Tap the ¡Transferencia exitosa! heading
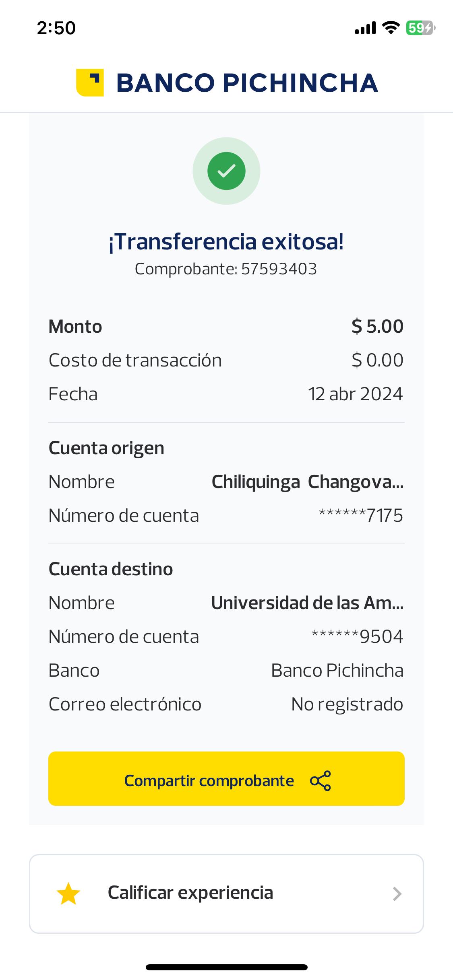The image size is (453, 980). [226, 242]
